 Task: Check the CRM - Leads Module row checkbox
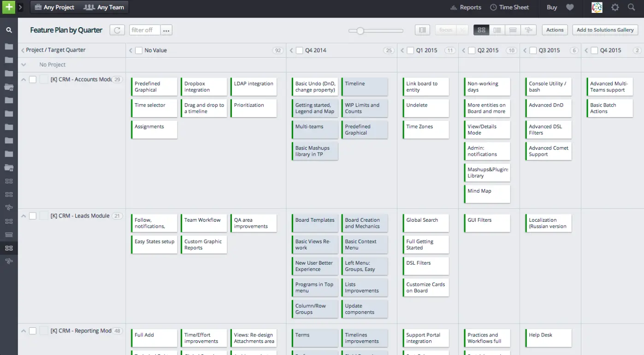coord(33,216)
